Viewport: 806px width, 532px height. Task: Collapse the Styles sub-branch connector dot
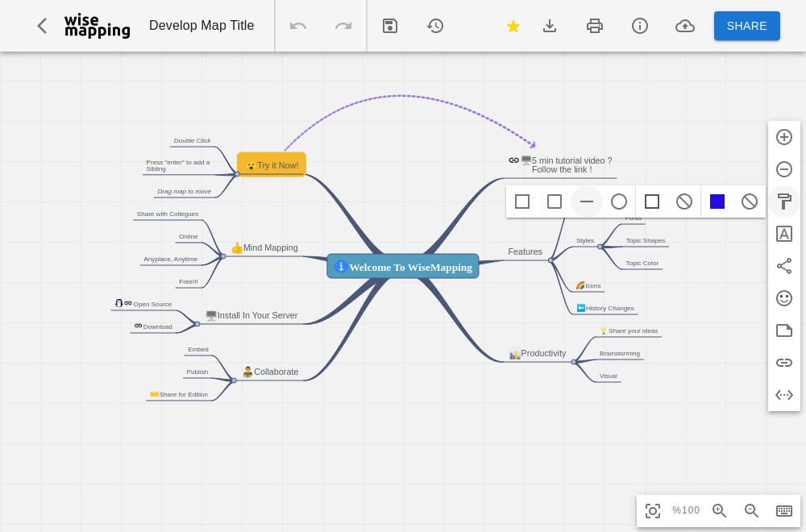coord(600,247)
